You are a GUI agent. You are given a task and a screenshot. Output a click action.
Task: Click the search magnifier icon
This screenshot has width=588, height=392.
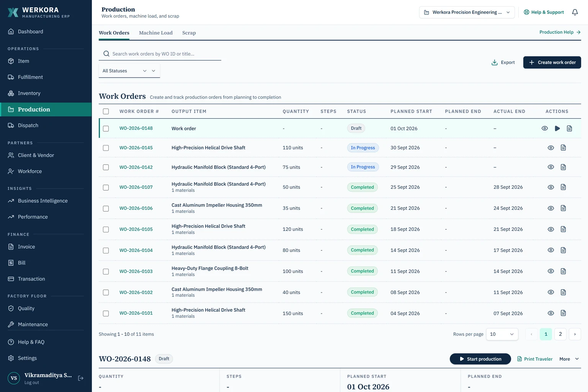click(x=106, y=54)
